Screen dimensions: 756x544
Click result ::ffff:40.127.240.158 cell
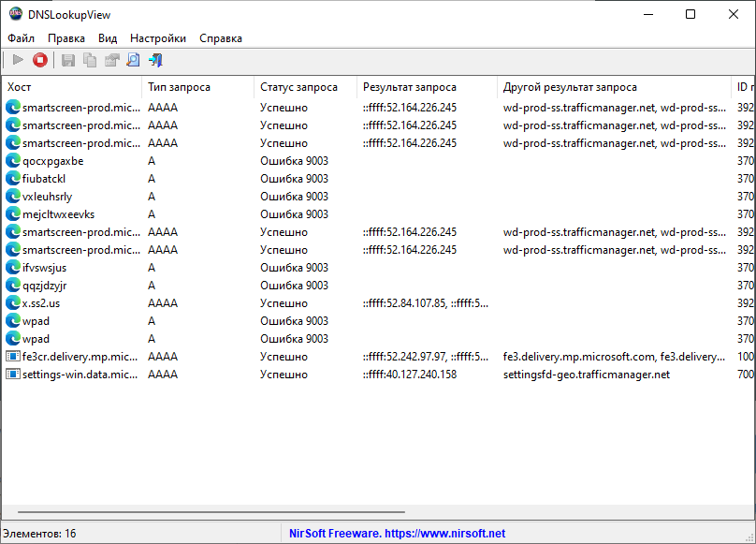point(410,375)
